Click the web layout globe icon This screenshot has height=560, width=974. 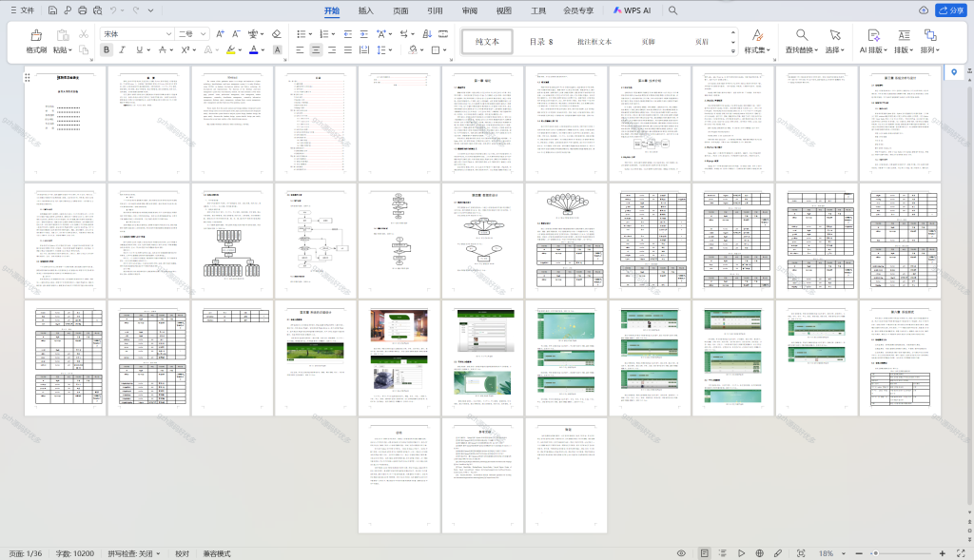click(759, 553)
